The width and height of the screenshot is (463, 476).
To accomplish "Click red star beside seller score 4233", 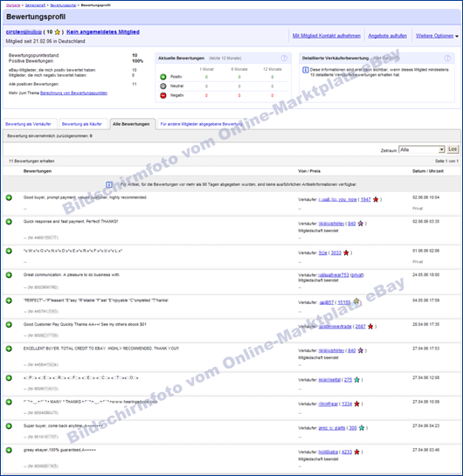I will pyautogui.click(x=356, y=452).
